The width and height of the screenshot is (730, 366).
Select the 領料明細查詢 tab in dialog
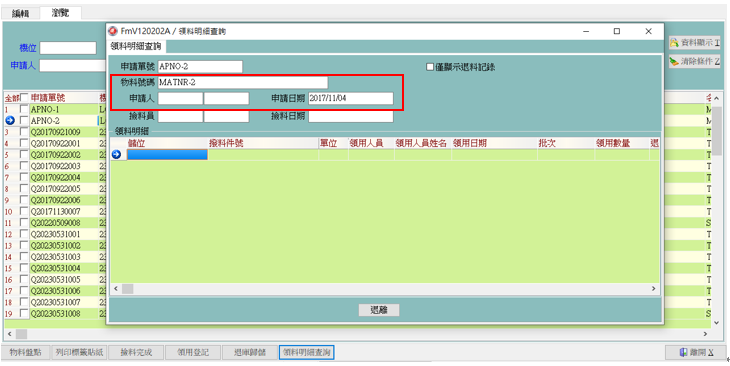pyautogui.click(x=136, y=46)
